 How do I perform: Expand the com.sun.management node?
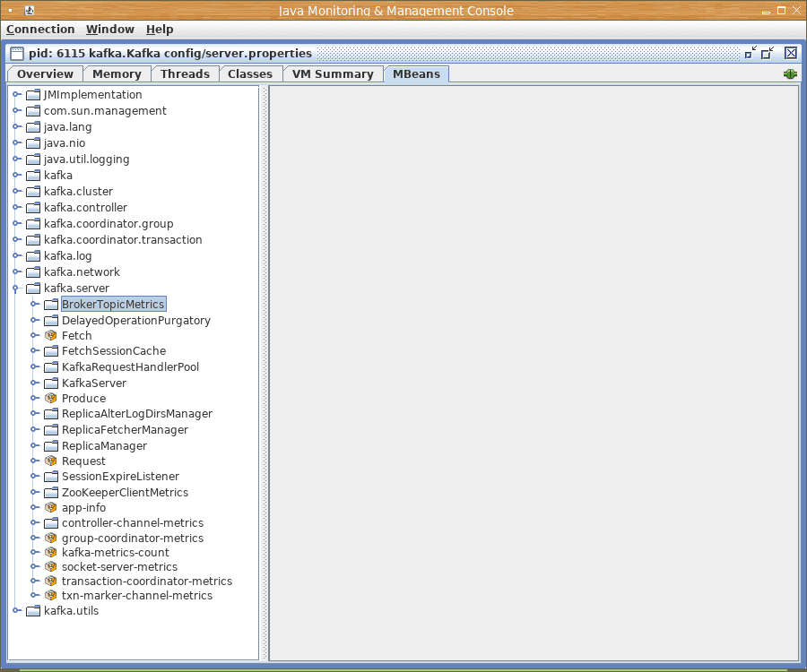(x=16, y=110)
